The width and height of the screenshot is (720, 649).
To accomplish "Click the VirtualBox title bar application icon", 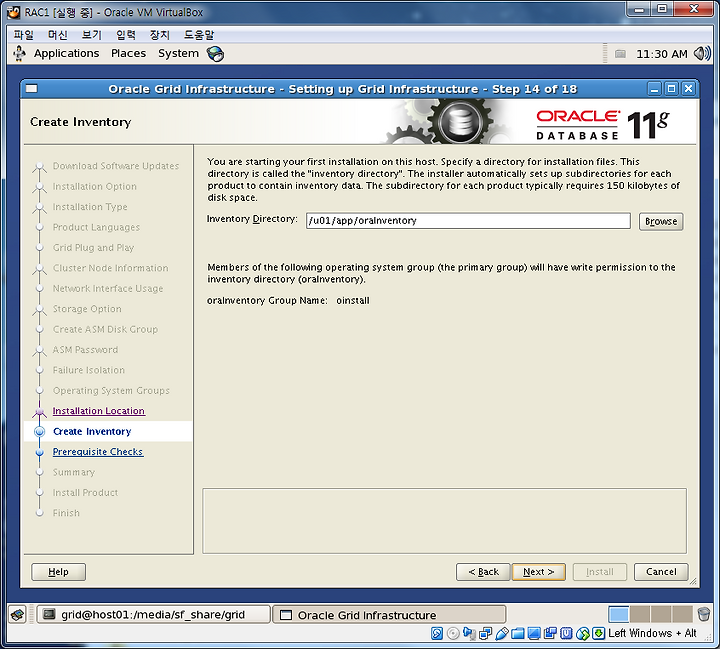I will [x=13, y=12].
